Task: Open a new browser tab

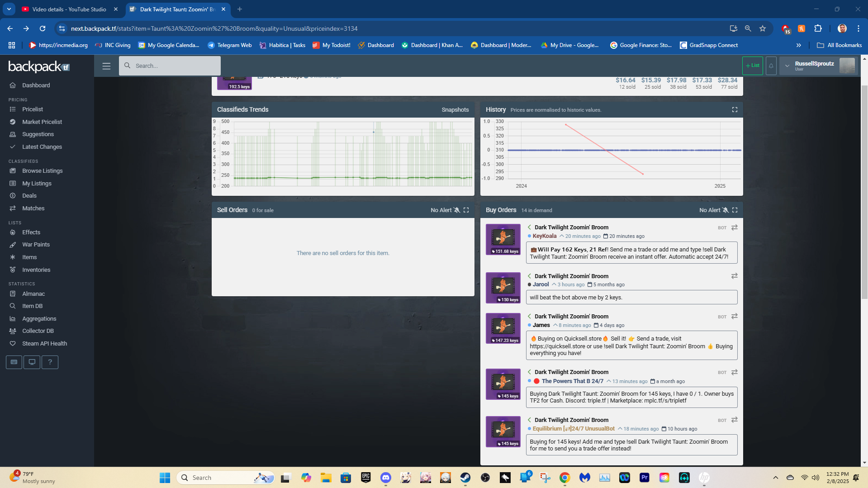Action: [x=240, y=9]
